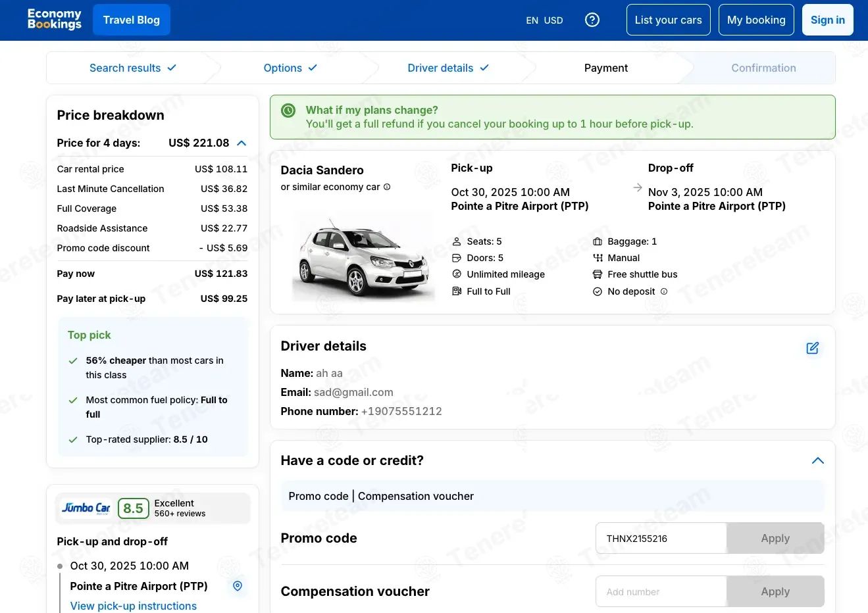Click the unlimited mileage icon
The image size is (868, 613).
click(x=457, y=274)
